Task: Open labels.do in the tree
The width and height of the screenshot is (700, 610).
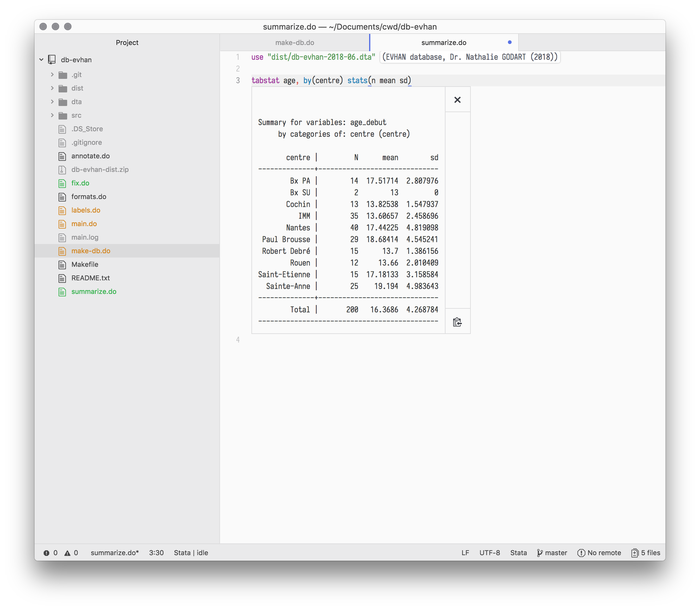Action: click(x=86, y=210)
